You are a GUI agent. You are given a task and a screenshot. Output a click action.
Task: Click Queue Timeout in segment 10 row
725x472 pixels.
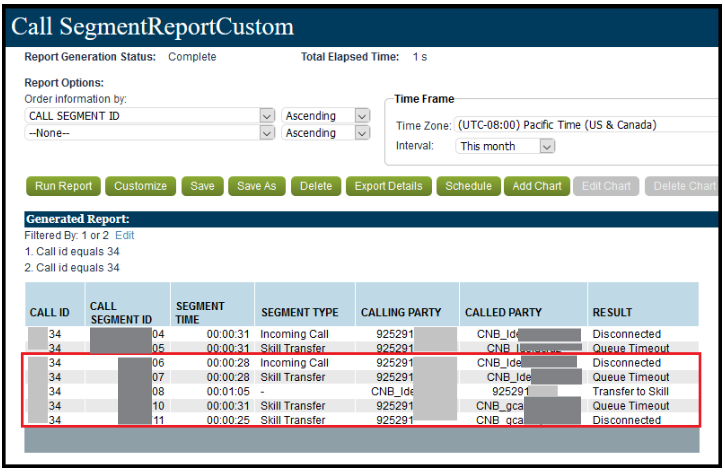pos(631,406)
